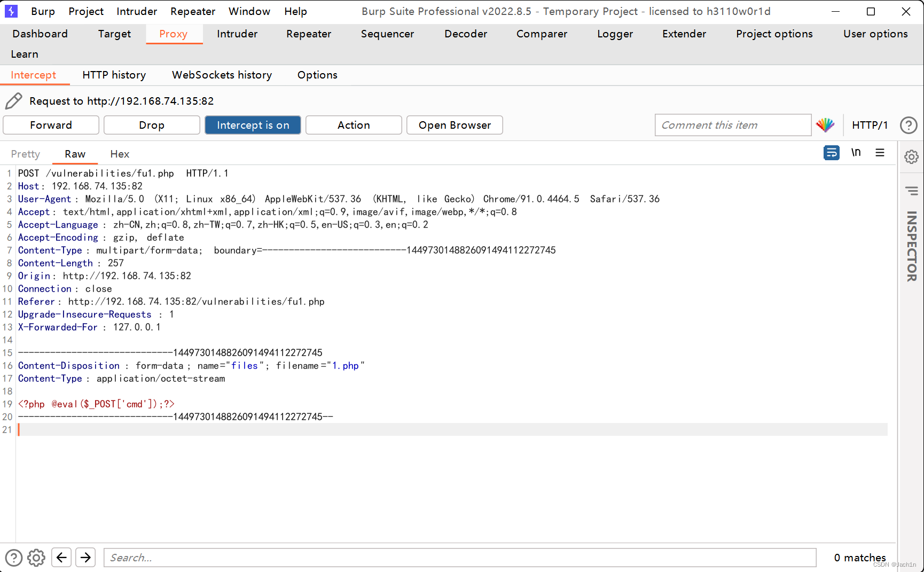The height and width of the screenshot is (572, 924).
Task: Open the Action menu button
Action: [x=354, y=125]
